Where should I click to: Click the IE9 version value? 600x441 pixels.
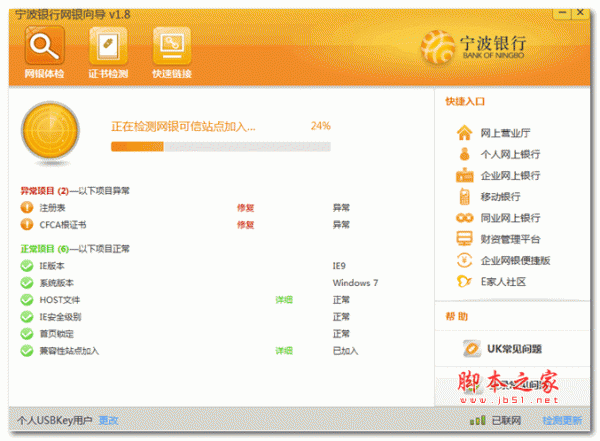click(339, 266)
